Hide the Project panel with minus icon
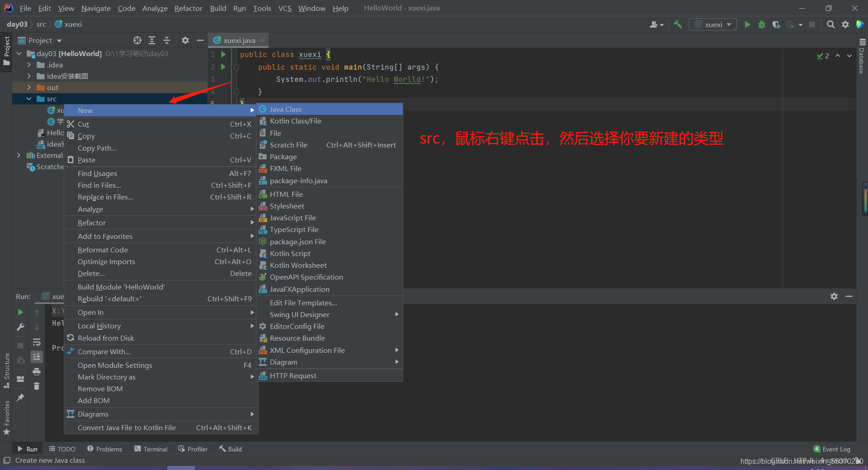This screenshot has width=868, height=470. click(x=200, y=40)
